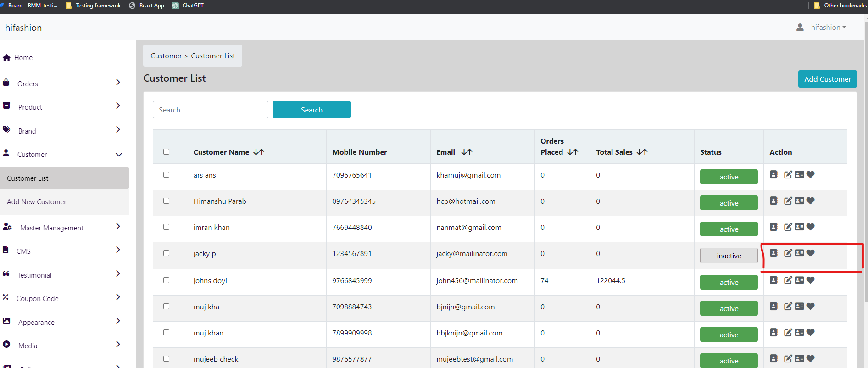
Task: Edit customer johns doyi via pencil icon
Action: (x=788, y=280)
